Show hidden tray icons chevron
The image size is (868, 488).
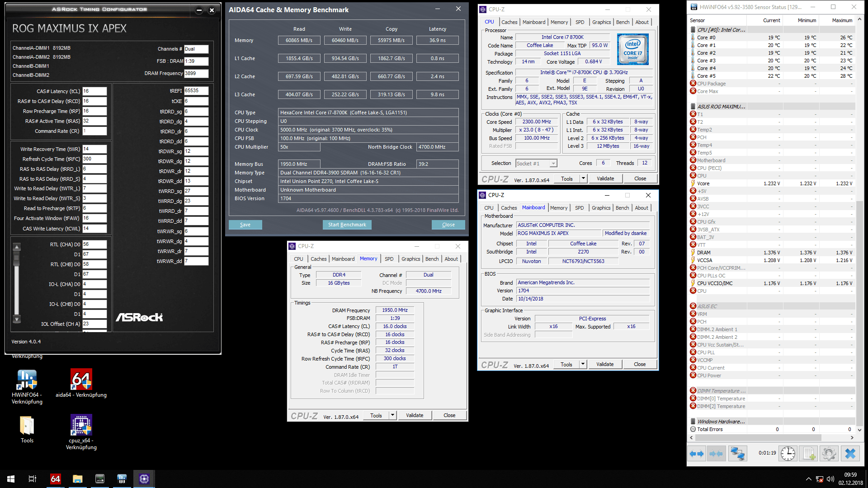tap(808, 479)
